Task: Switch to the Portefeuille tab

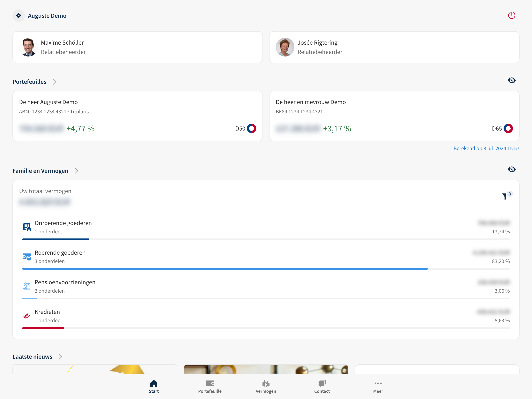Action: [210, 387]
